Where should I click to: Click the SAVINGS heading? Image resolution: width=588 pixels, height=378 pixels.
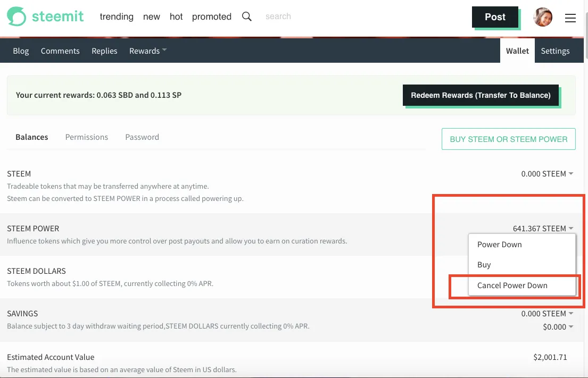click(22, 314)
